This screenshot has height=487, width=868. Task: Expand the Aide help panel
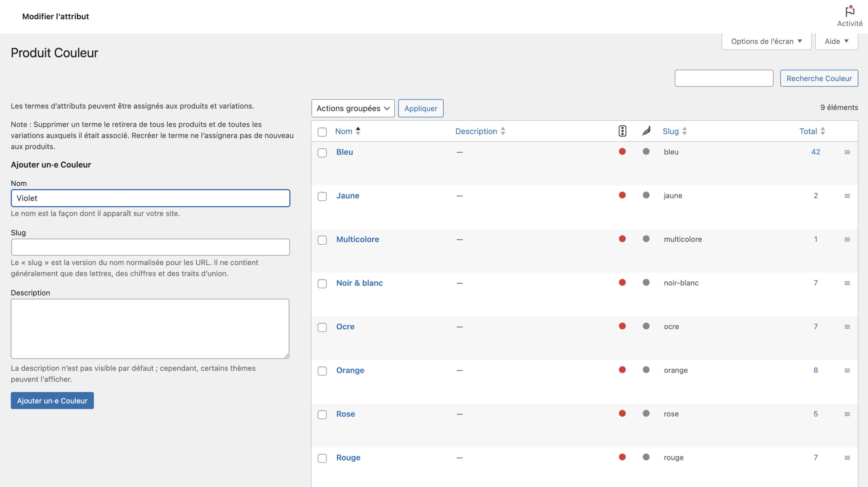tap(836, 41)
